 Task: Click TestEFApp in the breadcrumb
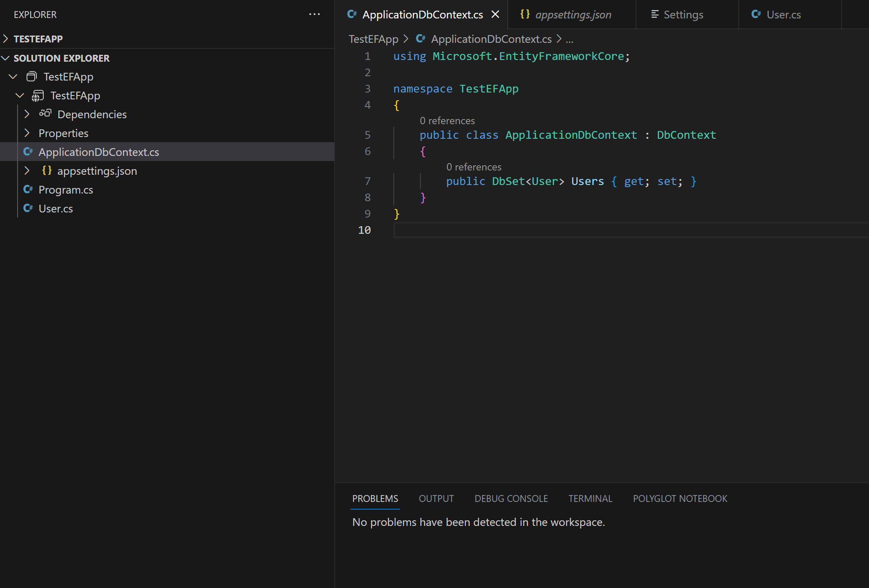click(x=373, y=39)
